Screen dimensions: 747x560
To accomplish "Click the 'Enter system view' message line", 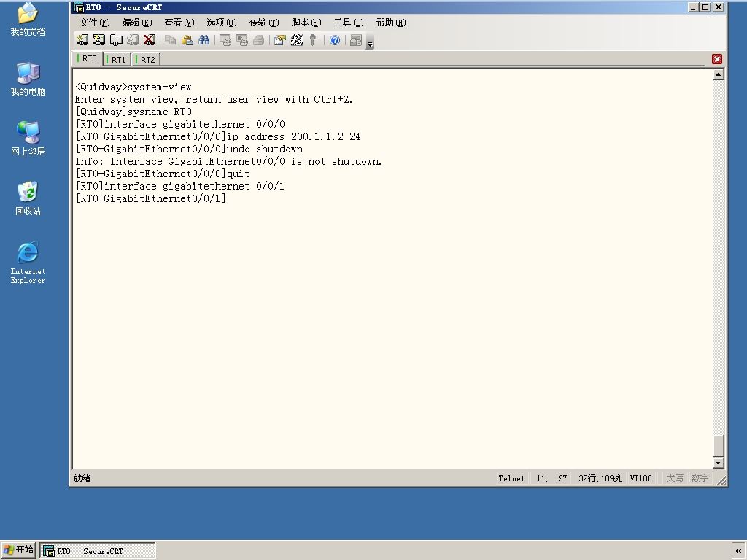I will point(214,99).
